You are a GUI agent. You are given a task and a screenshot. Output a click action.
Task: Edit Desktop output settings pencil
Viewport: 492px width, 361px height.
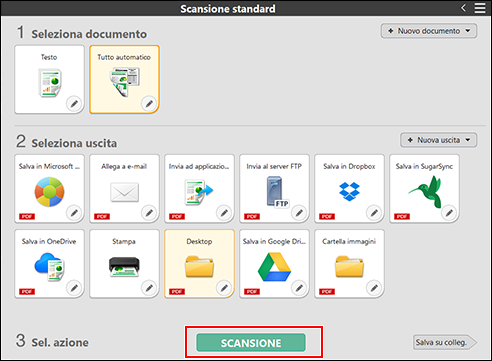pyautogui.click(x=224, y=287)
